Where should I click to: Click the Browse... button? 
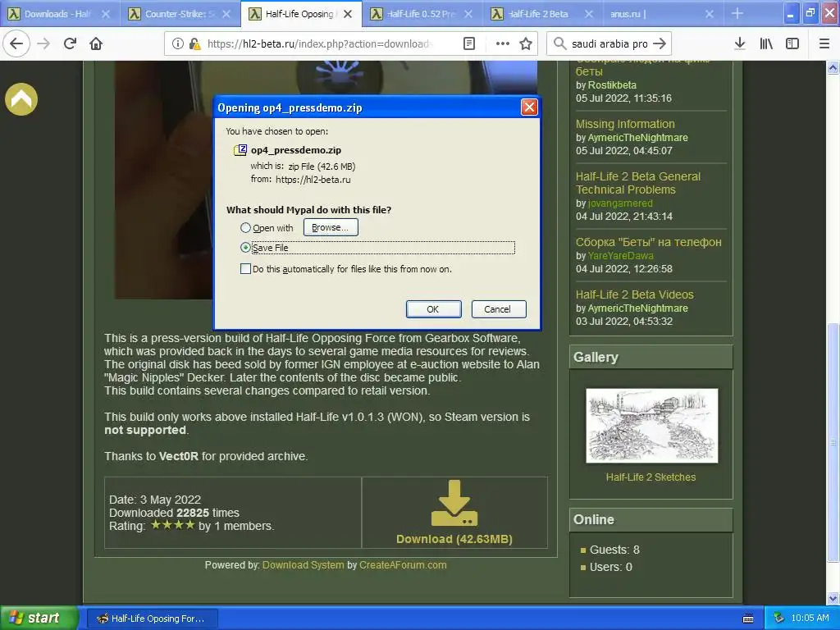[x=331, y=227]
